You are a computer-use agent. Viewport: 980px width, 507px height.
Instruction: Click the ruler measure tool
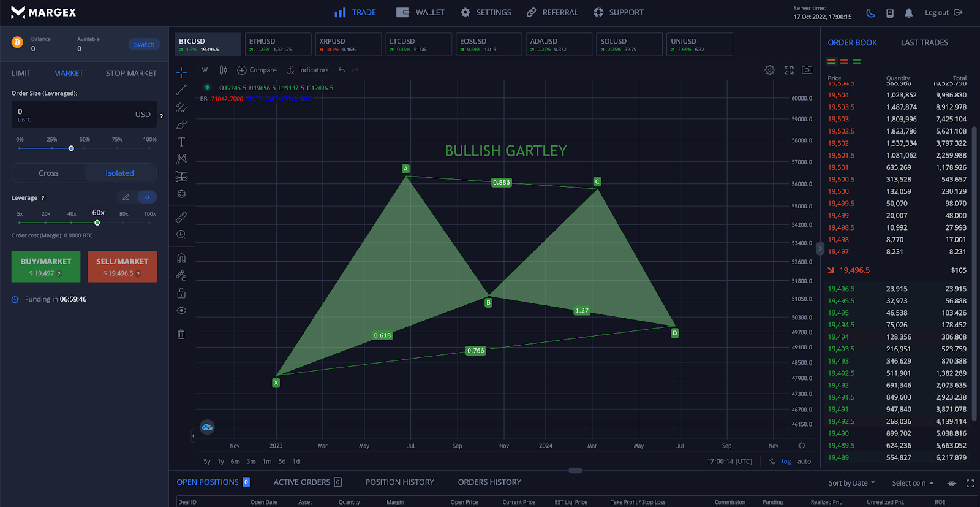[x=181, y=217]
